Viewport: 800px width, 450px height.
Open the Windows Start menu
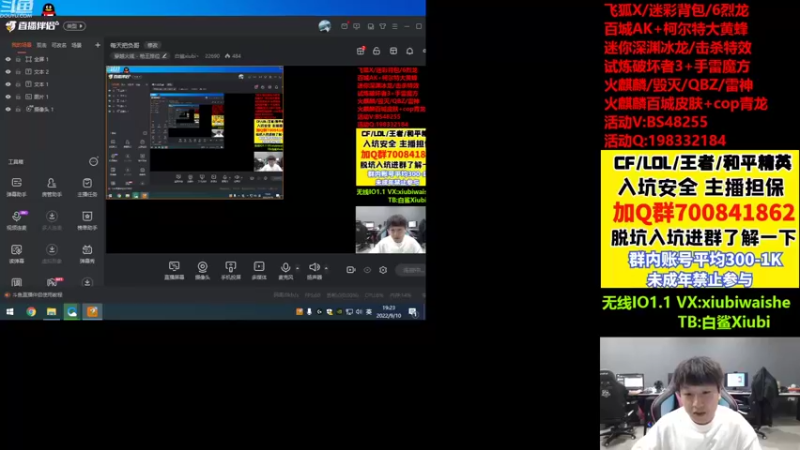10,312
